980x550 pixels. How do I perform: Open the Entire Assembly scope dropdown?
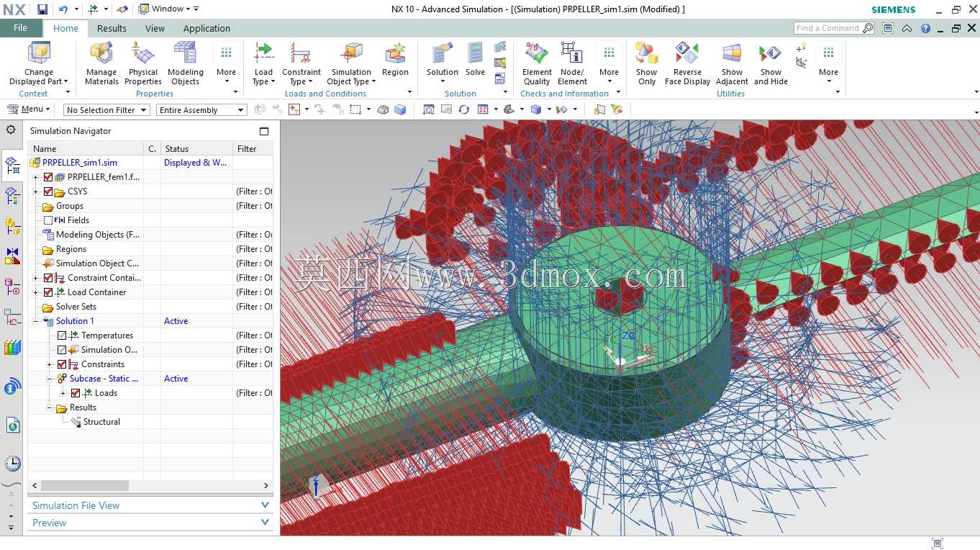tap(201, 110)
